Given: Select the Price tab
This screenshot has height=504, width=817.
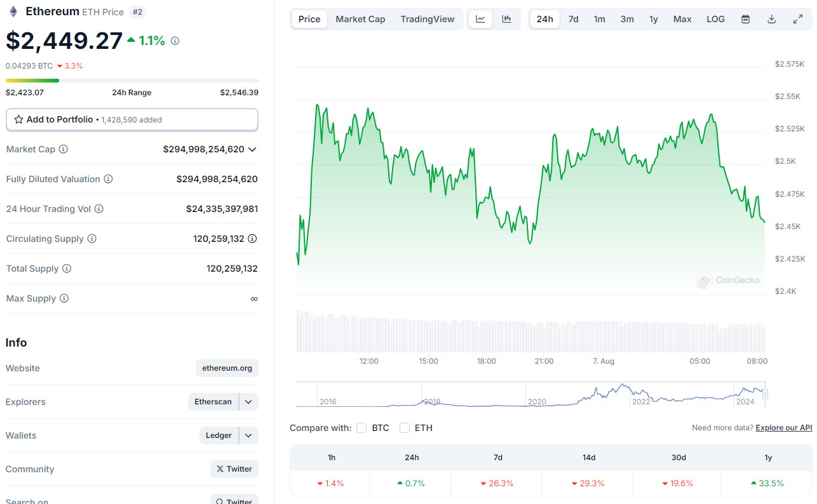Looking at the screenshot, I should pos(309,19).
